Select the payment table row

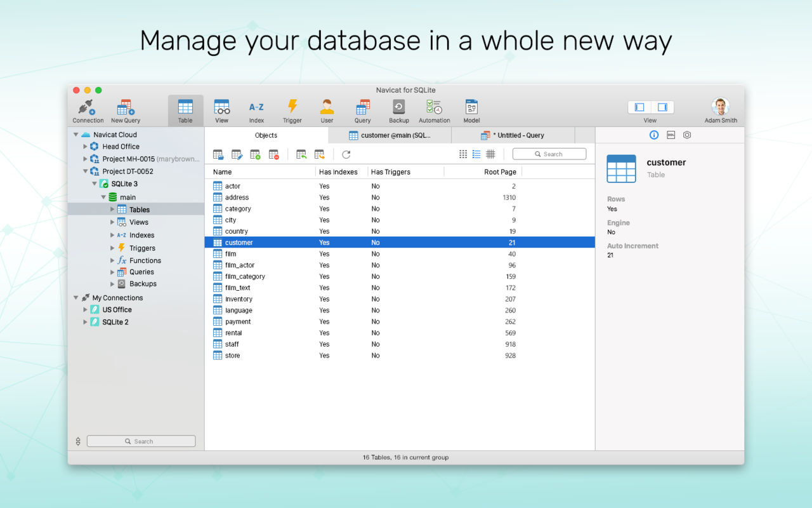tap(400, 322)
